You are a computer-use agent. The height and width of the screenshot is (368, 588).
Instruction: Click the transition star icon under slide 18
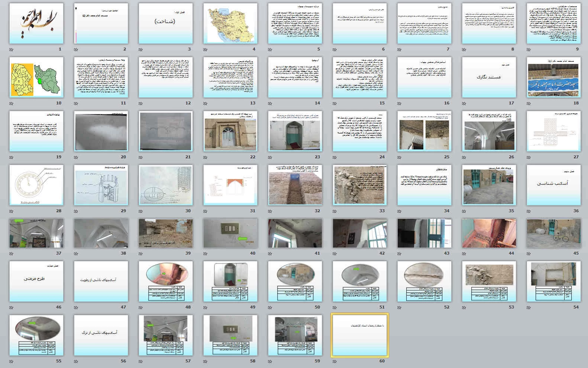point(529,103)
